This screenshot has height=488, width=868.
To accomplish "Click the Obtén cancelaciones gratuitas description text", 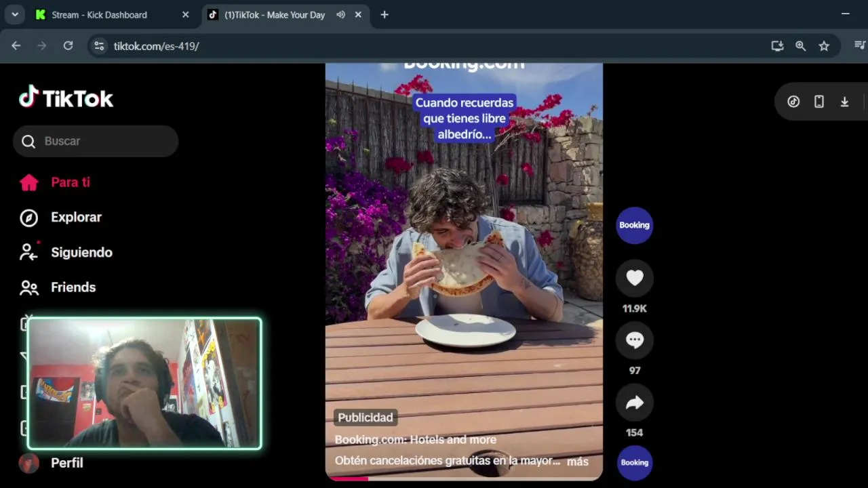I will 448,461.
